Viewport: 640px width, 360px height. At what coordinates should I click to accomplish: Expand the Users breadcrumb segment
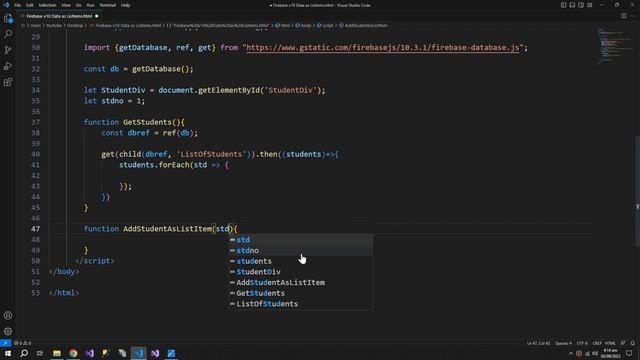coord(35,25)
